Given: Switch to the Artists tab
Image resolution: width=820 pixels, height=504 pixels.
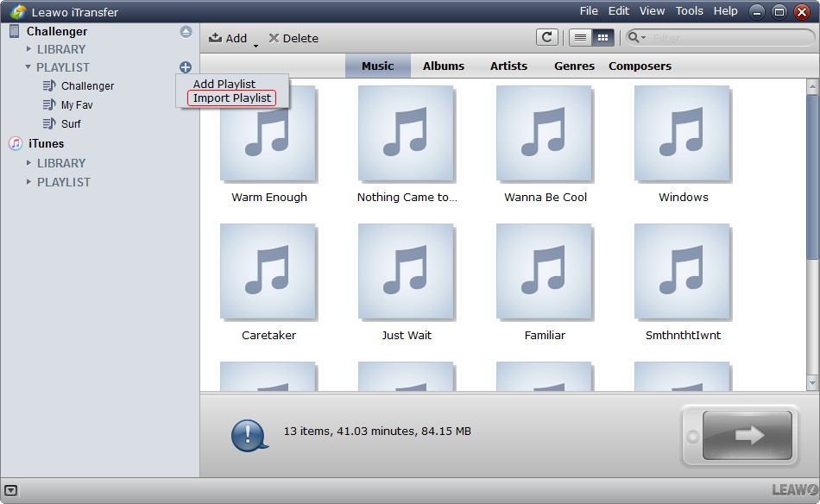Looking at the screenshot, I should click(509, 66).
